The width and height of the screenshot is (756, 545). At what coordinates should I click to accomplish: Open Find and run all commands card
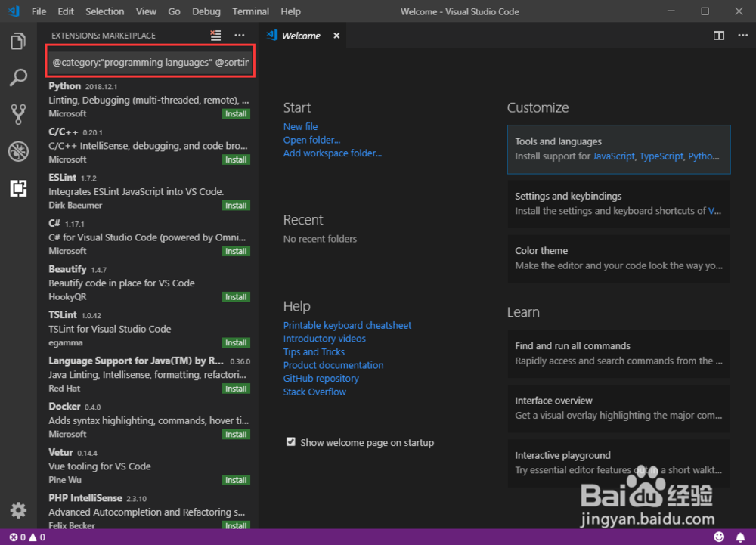click(618, 354)
